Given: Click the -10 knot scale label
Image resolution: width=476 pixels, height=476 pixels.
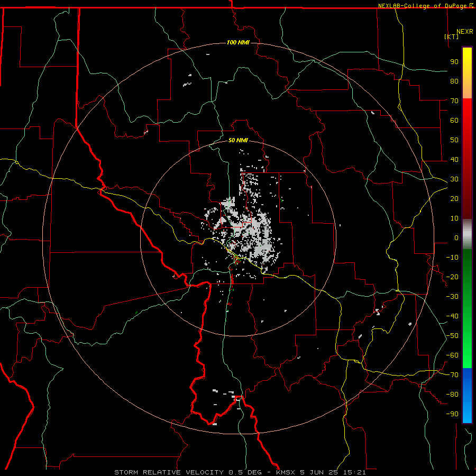Looking at the screenshot, I should (452, 258).
